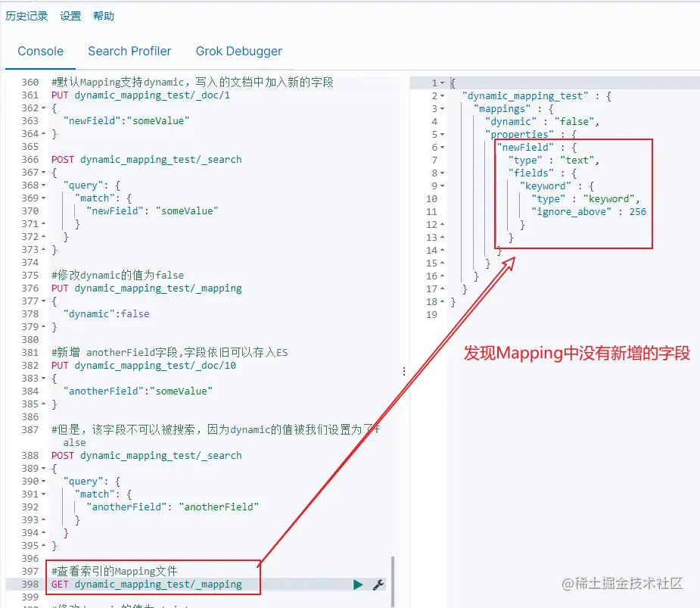Run the GET dynamic_mapping_test/_mapping request
Viewport: 700px width, 608px height.
click(x=358, y=585)
